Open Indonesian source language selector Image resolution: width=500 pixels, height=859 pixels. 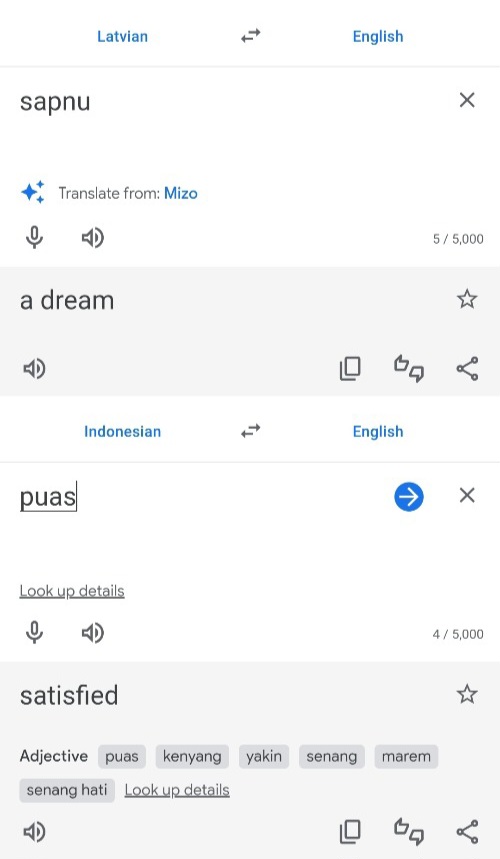[122, 431]
